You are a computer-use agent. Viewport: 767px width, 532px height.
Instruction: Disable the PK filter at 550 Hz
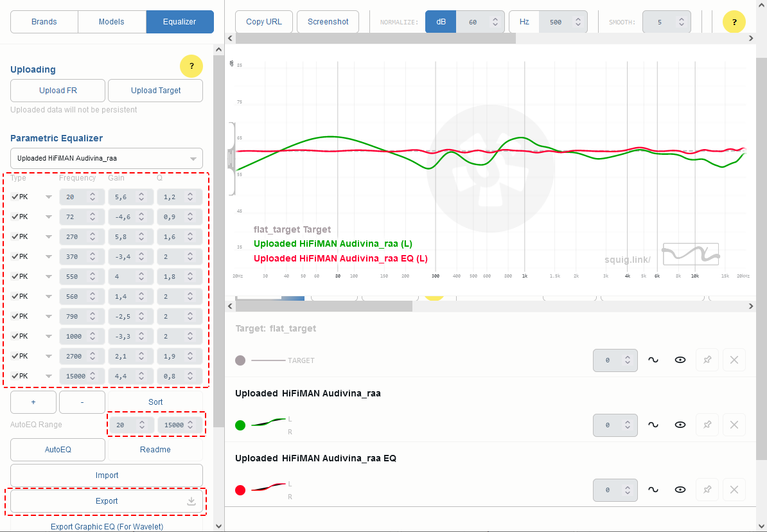coord(15,276)
